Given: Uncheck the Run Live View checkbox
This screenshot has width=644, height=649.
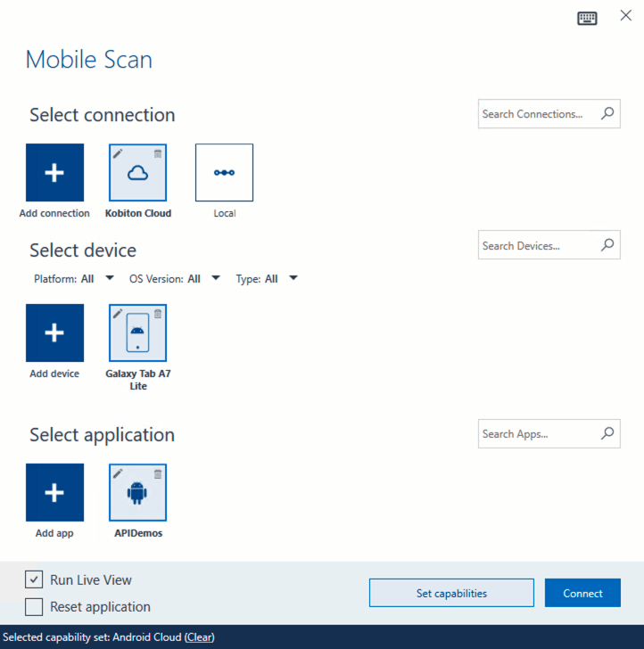Looking at the screenshot, I should [x=34, y=579].
